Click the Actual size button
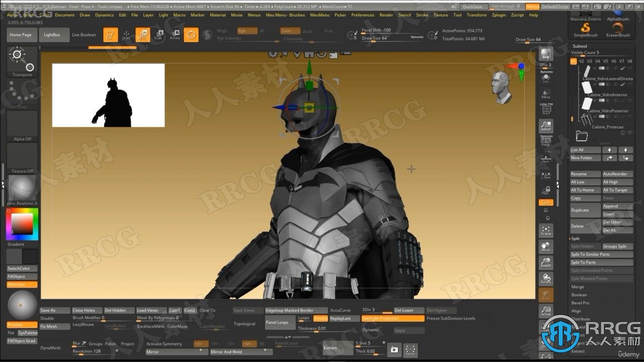The width and height of the screenshot is (644, 362). [546, 311]
